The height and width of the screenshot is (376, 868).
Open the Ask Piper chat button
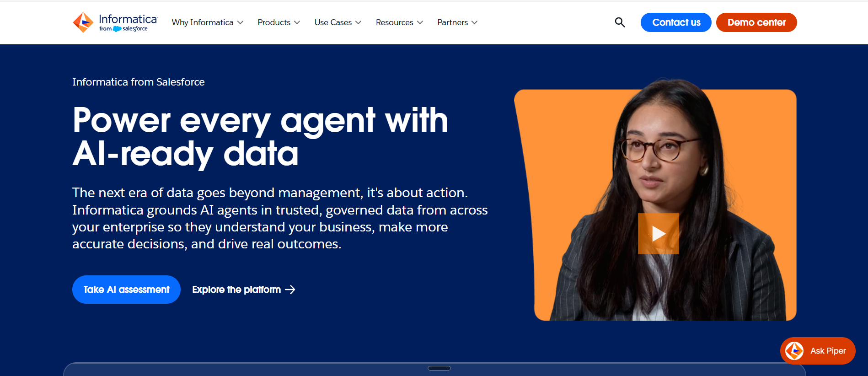pos(818,351)
